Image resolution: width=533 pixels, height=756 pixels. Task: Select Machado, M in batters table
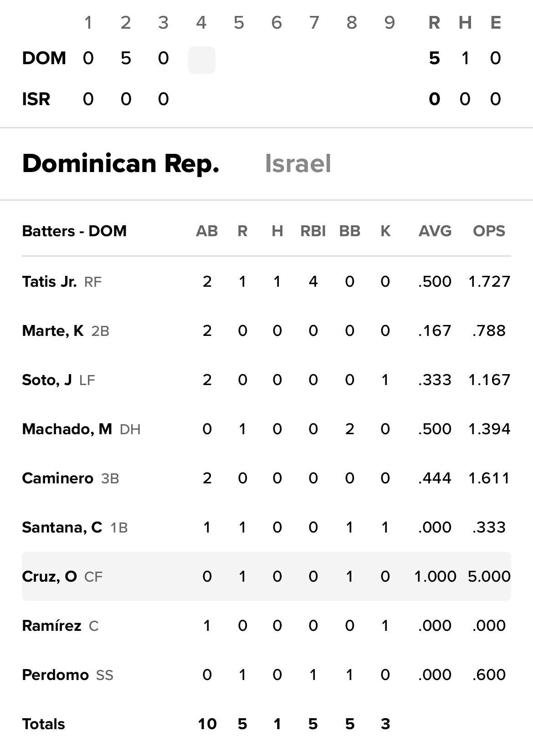click(x=67, y=429)
